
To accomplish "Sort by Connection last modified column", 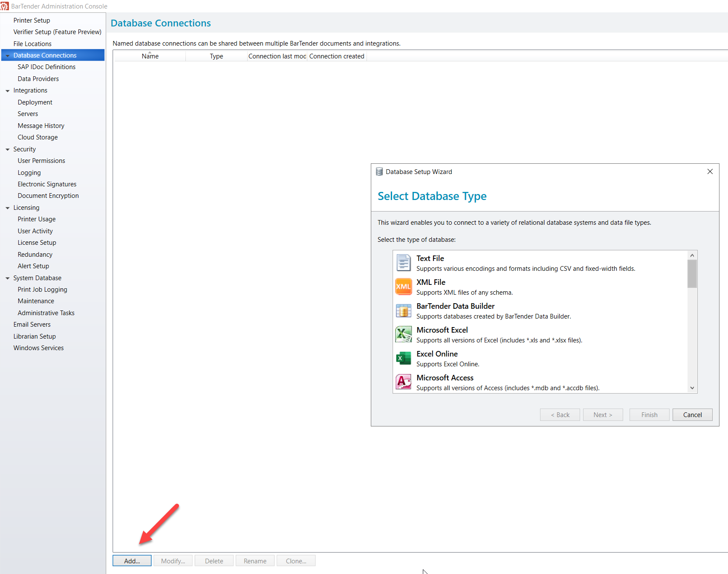I will click(277, 56).
